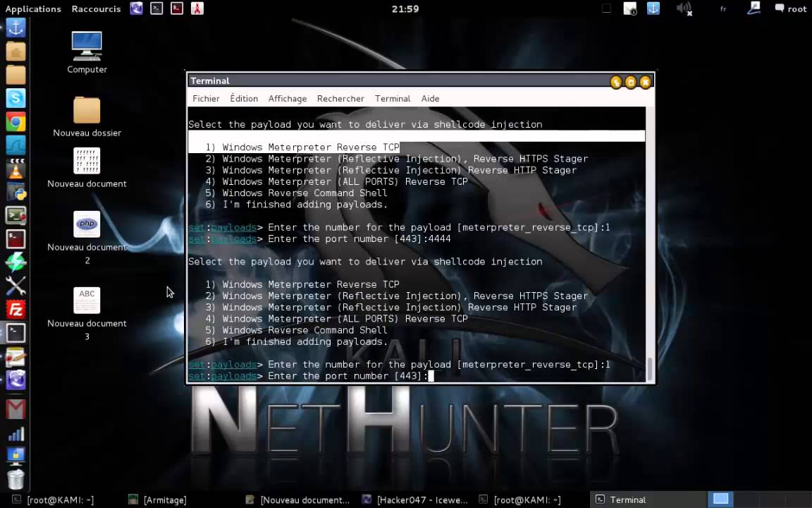812x508 pixels.
Task: Open the anchor icon atop the left dock
Action: click(x=16, y=27)
